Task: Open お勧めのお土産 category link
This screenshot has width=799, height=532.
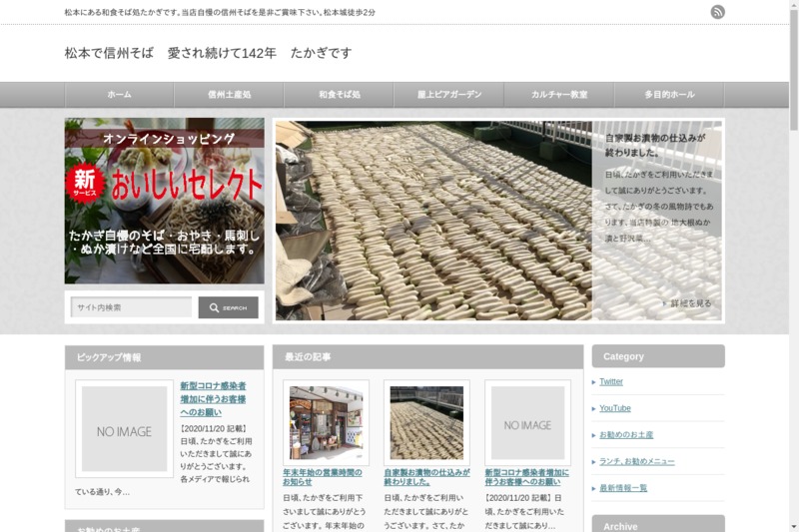Action: coord(626,435)
